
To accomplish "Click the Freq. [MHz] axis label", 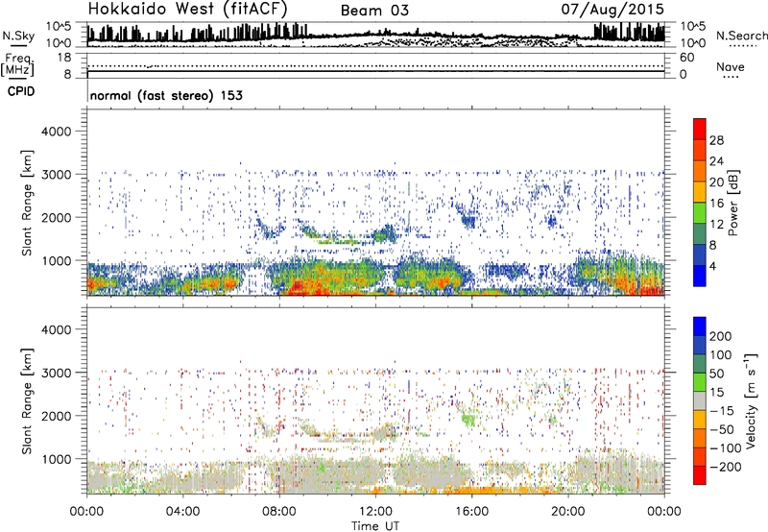I will tap(18, 64).
